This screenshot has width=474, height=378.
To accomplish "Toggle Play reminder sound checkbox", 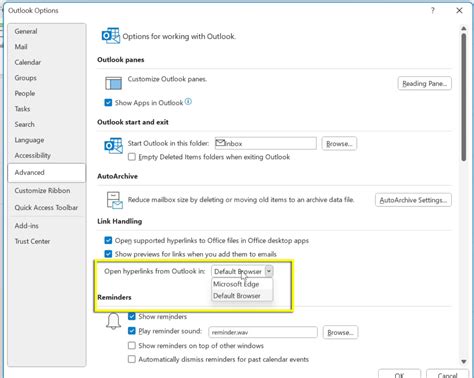I will point(132,331).
